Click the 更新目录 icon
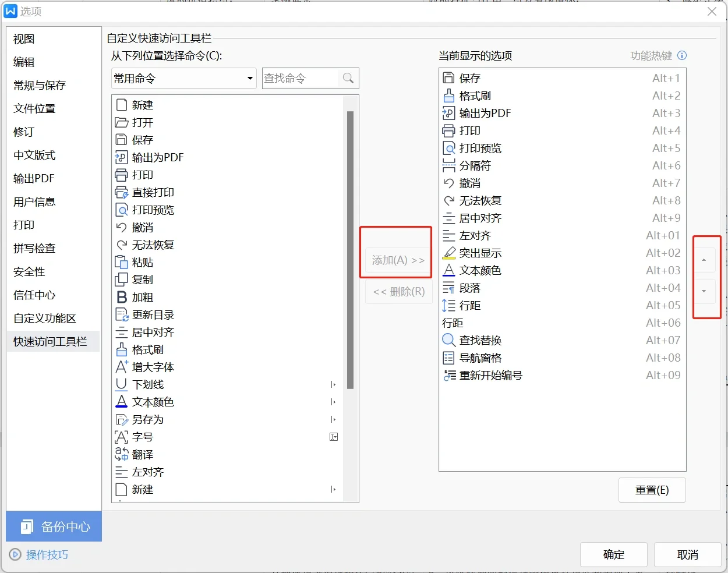Viewport: 728px width, 573px height. point(121,314)
